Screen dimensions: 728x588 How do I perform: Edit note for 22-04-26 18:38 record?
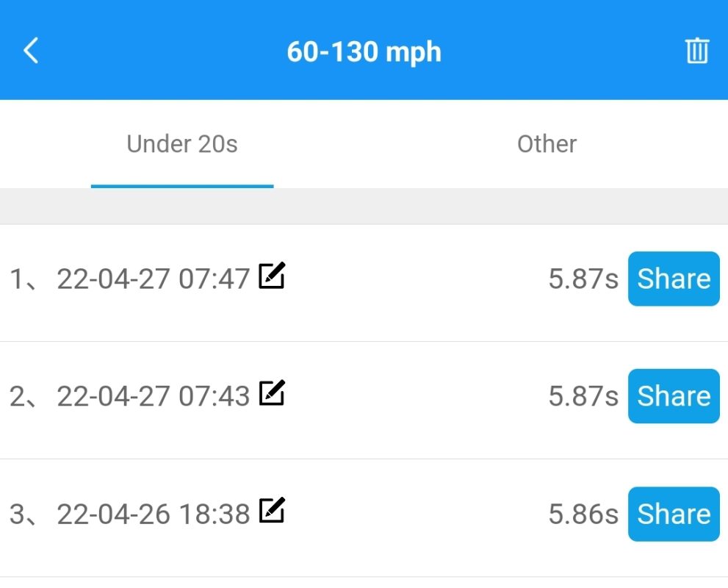[272, 510]
